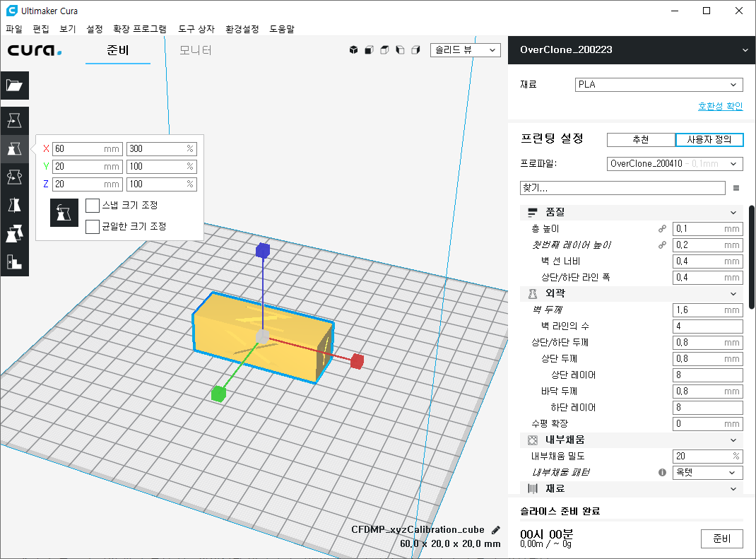
Task: Collapse the 품질 settings section
Action: (x=632, y=212)
